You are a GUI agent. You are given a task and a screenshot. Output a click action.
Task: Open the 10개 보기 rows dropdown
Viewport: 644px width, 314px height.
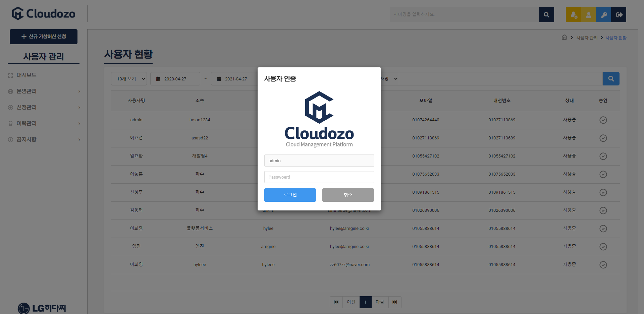(129, 79)
